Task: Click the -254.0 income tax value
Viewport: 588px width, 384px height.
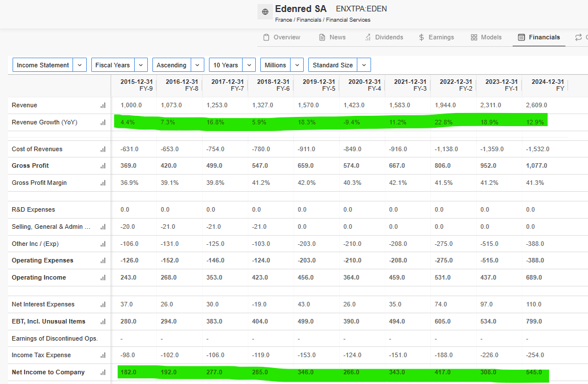Action: pyautogui.click(x=536, y=355)
